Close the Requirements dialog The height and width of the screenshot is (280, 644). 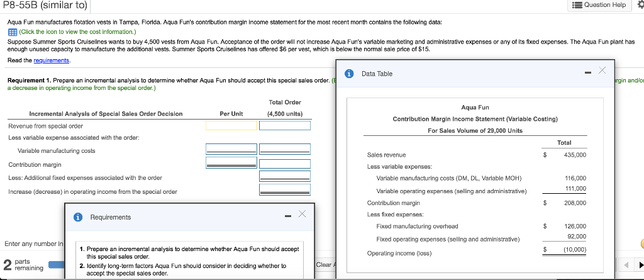(303, 214)
